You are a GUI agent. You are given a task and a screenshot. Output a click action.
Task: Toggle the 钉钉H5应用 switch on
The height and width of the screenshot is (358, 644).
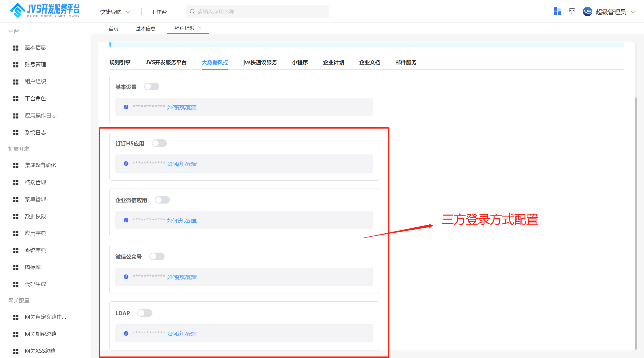[159, 143]
